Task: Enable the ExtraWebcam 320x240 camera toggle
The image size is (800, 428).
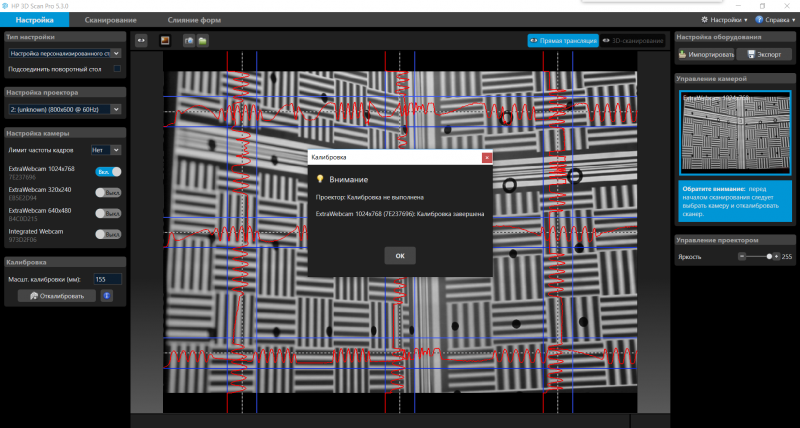Action: pos(108,191)
